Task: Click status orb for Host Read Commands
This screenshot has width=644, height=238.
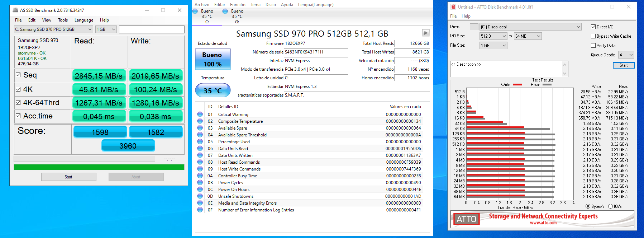Action: 200,162
